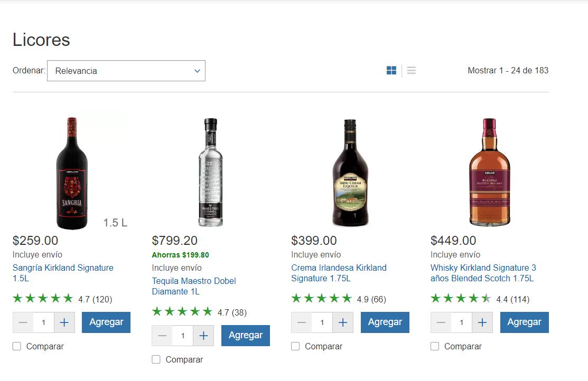Add Tequila Maestro Dobel with Agregar button
The height and width of the screenshot is (381, 588).
point(245,335)
